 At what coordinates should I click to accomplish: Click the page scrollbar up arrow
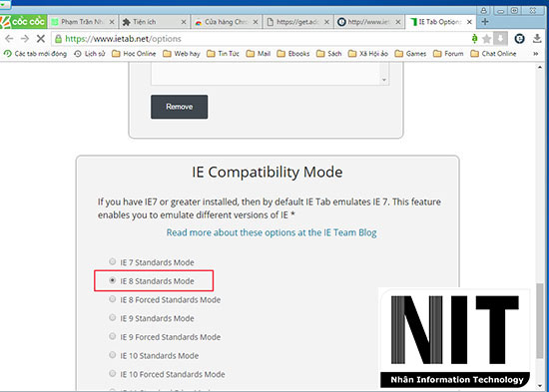(x=540, y=67)
